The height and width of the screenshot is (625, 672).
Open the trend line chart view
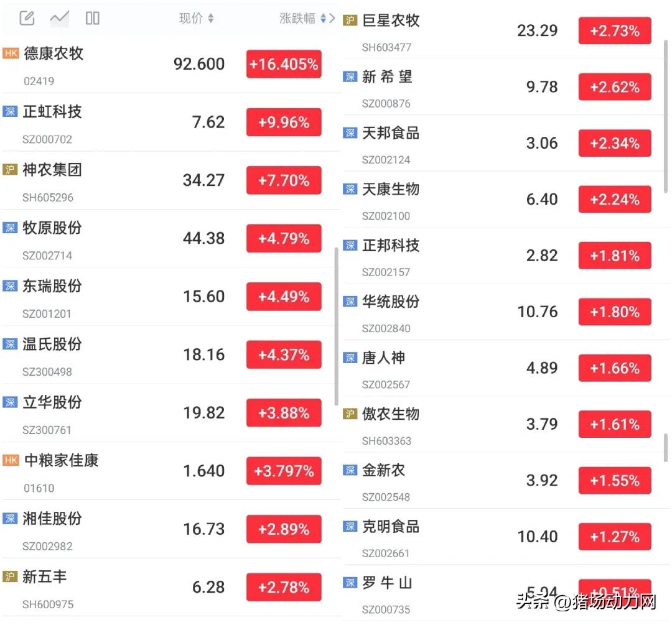[60, 18]
